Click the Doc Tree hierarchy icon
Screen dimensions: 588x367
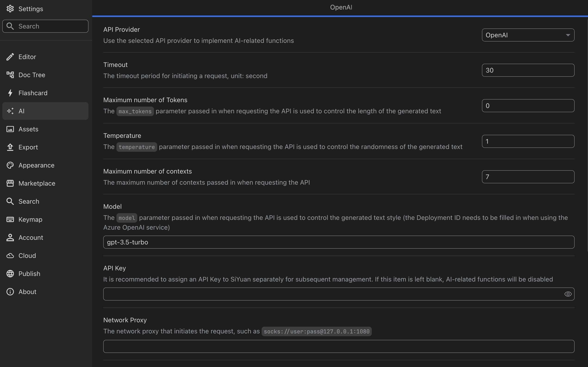10,75
